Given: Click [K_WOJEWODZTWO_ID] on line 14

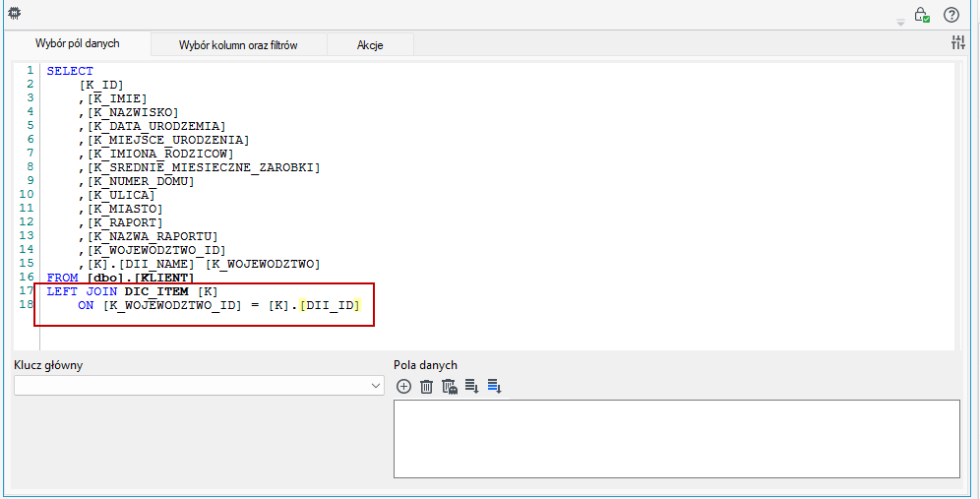Looking at the screenshot, I should pos(156,250).
